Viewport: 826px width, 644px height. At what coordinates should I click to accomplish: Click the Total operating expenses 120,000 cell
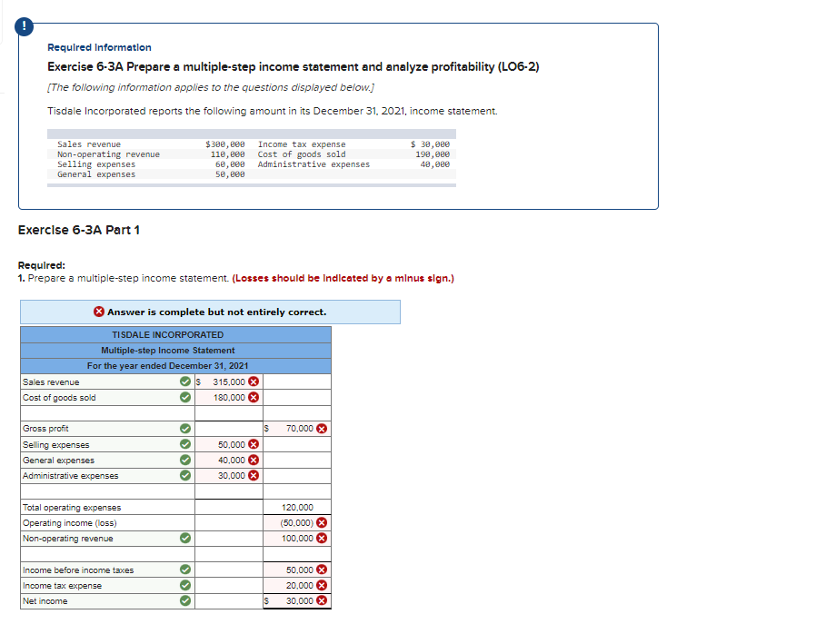pyautogui.click(x=297, y=507)
